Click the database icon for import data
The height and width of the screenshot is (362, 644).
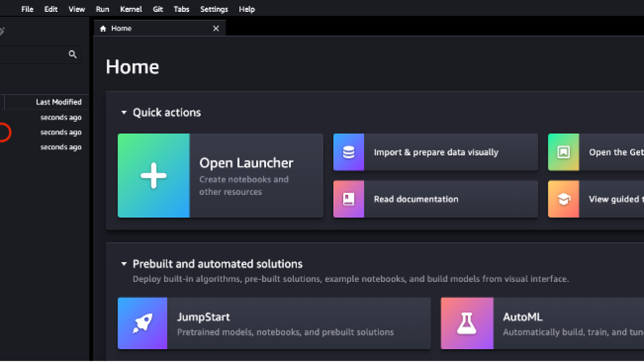pos(349,152)
